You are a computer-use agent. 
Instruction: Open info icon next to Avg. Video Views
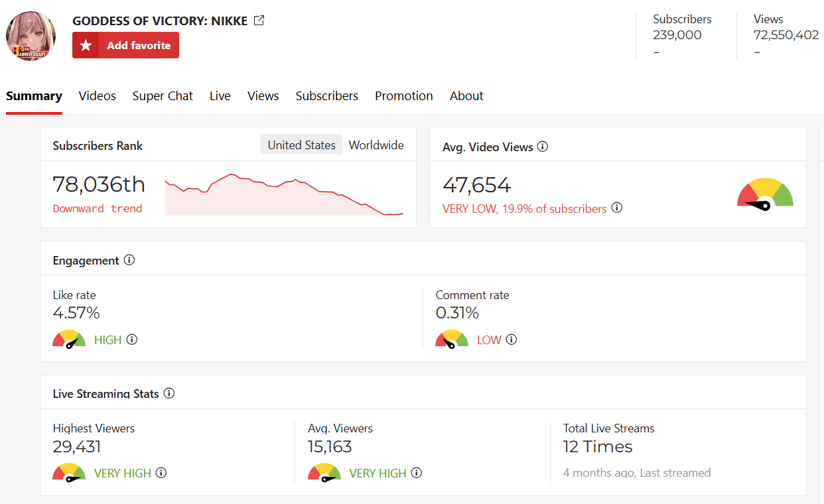543,147
